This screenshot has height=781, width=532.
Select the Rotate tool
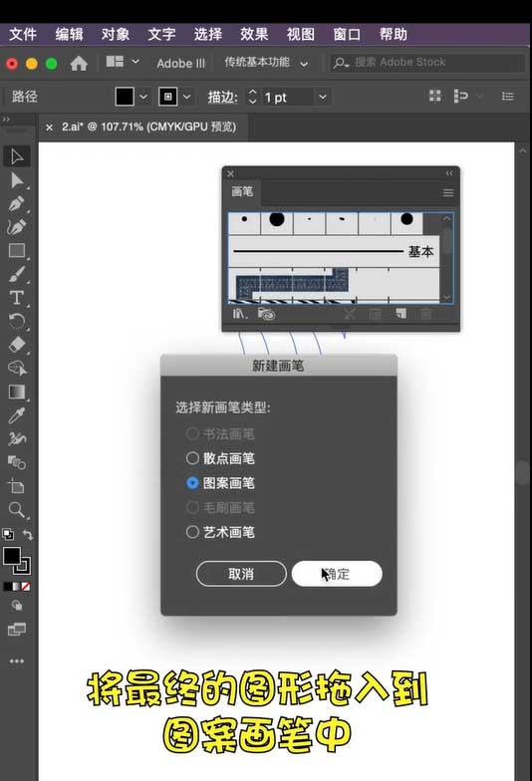(17, 321)
